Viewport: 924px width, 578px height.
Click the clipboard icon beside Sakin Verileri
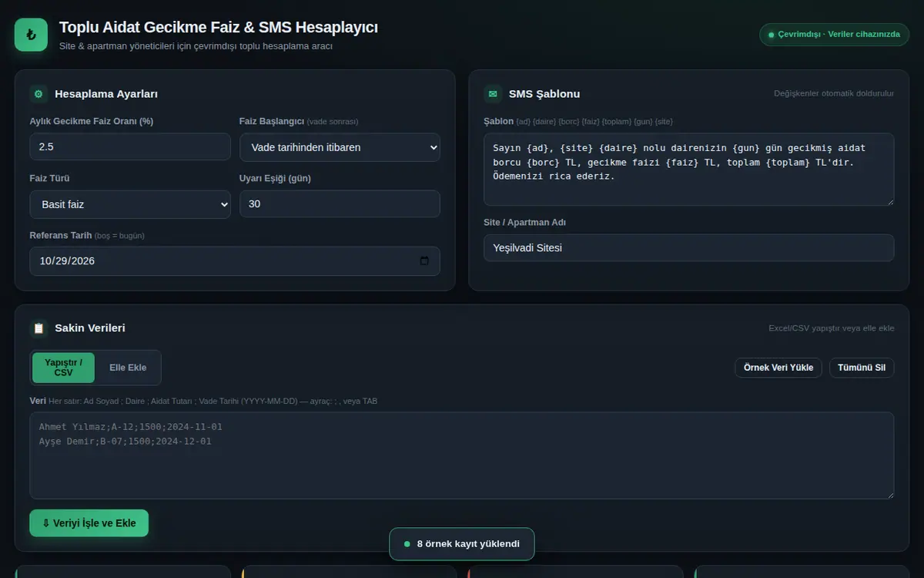[x=38, y=328]
